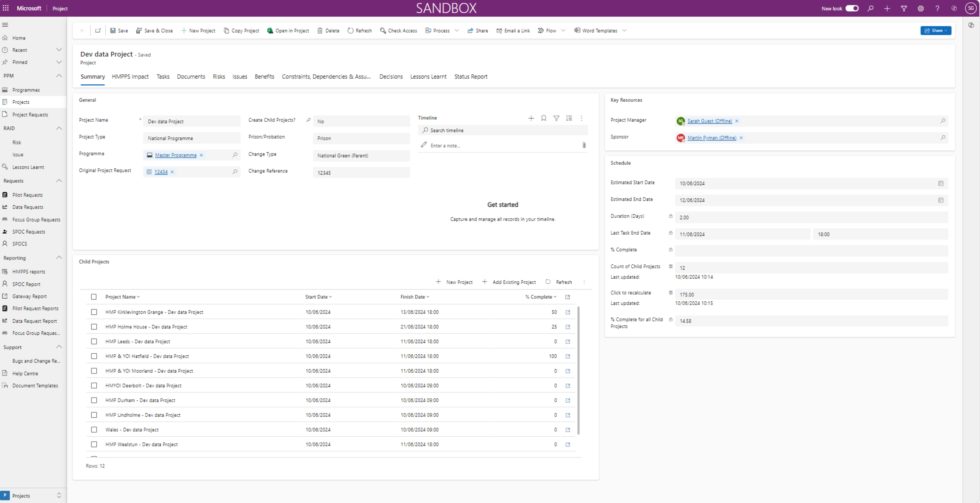Collapse the site map hamburger menu

5,25
